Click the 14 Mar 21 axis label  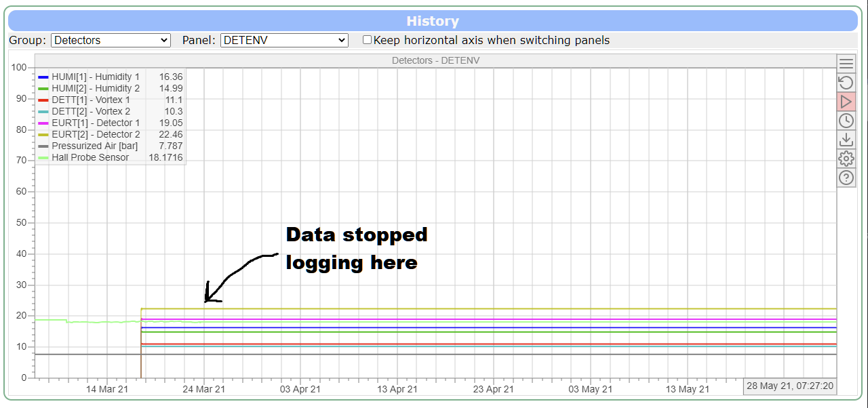point(107,389)
